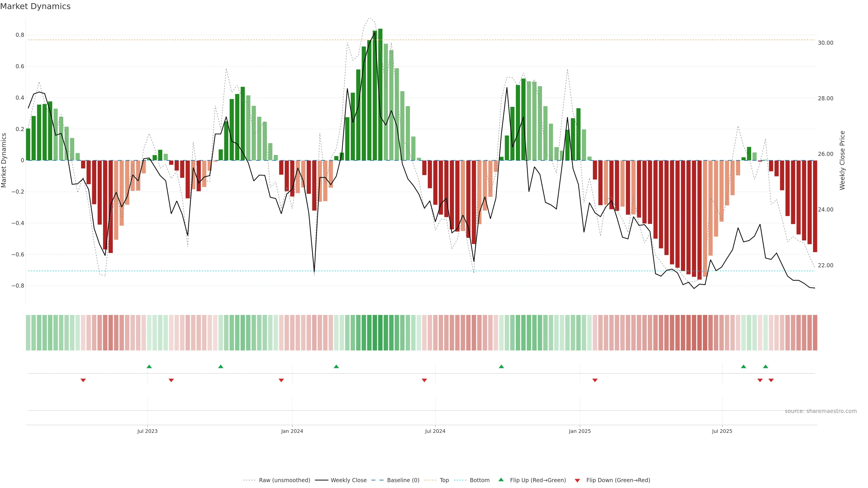Screen dimensions: 868x488
Task: Click the Flip Down legend triangle icon
Action: 577,480
